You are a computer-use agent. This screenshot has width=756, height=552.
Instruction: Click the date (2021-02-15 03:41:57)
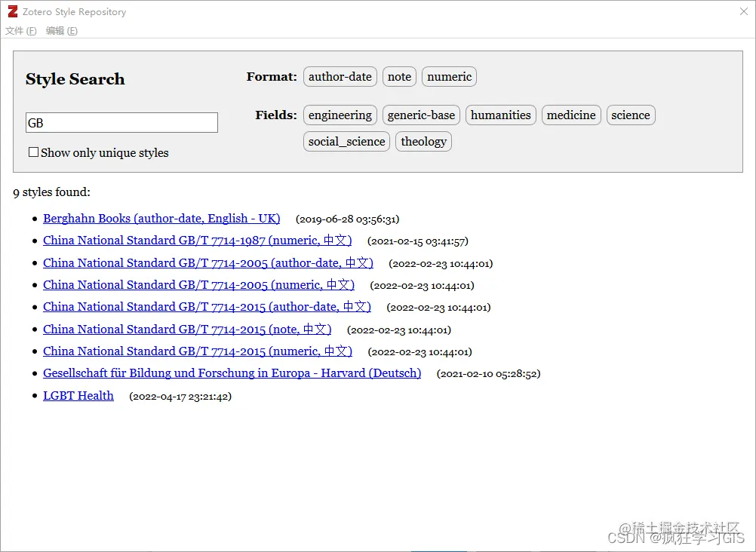(x=418, y=241)
